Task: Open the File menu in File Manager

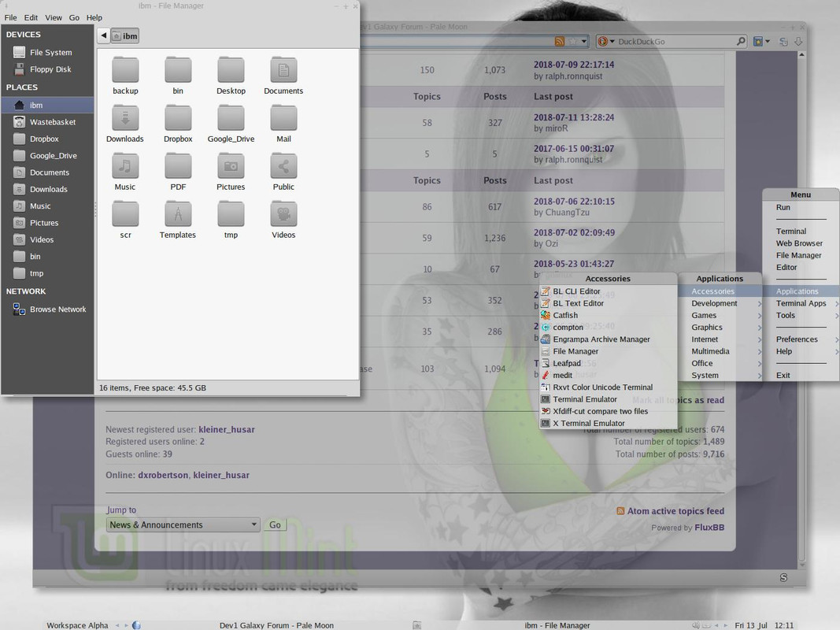Action: pos(11,17)
